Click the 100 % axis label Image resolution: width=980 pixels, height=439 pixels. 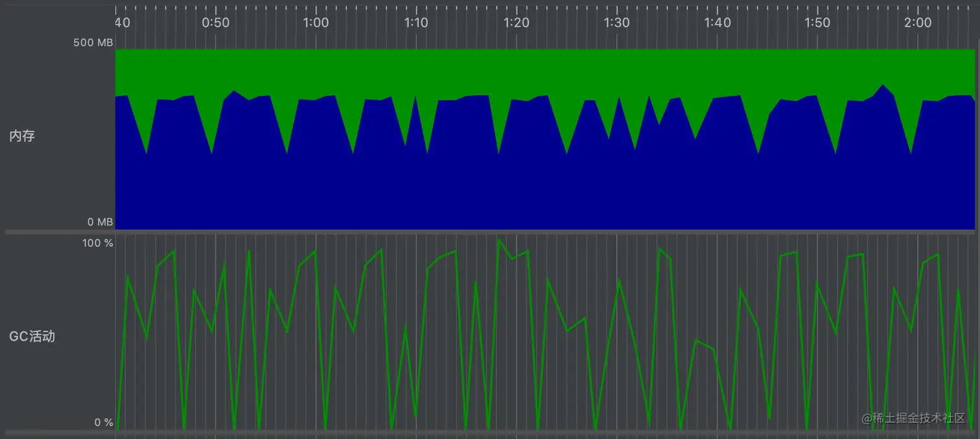(98, 243)
